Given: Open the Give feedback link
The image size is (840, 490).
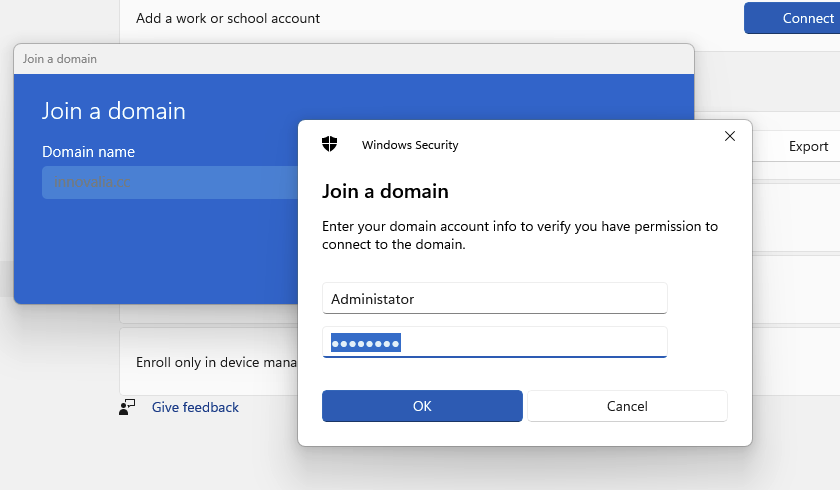Looking at the screenshot, I should click(x=195, y=407).
